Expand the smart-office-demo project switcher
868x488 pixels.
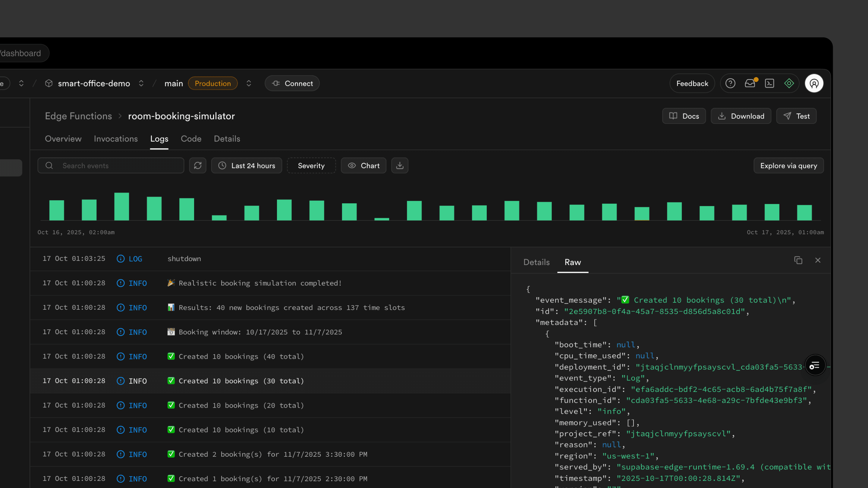click(x=141, y=83)
